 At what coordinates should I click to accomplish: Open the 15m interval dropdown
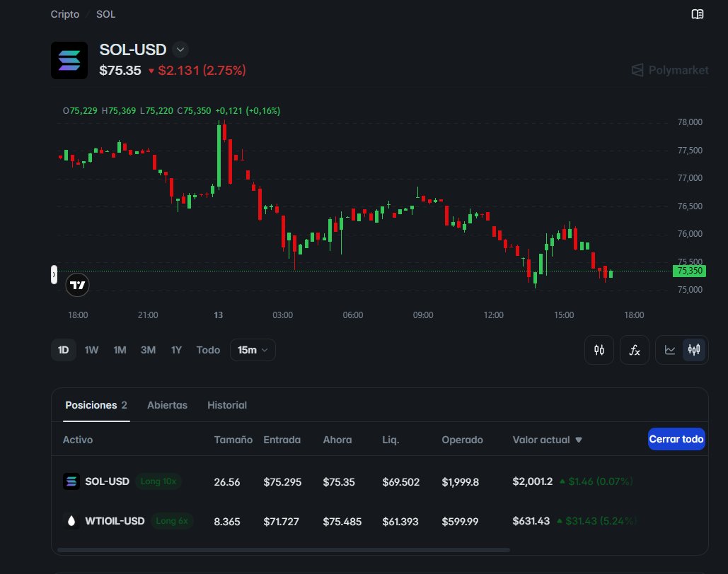click(253, 350)
